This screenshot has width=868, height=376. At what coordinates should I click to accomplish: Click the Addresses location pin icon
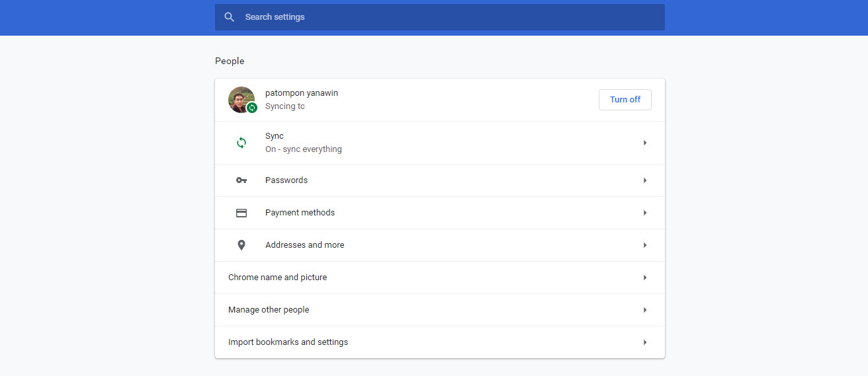pos(241,245)
